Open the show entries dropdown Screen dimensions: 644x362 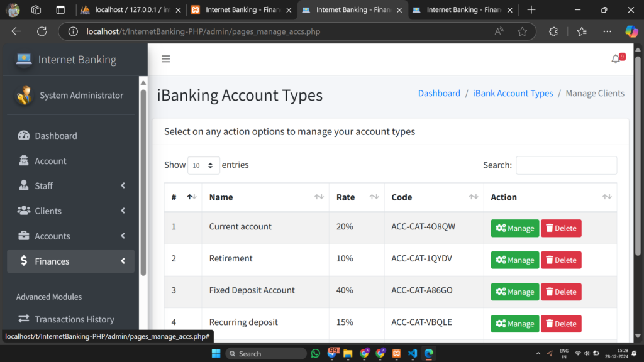pyautogui.click(x=203, y=165)
